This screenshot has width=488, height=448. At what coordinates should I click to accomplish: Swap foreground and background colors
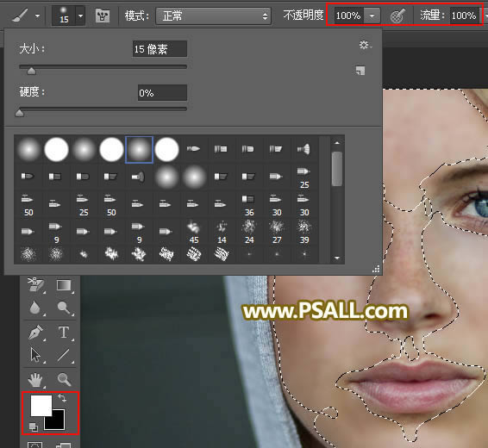pos(63,398)
